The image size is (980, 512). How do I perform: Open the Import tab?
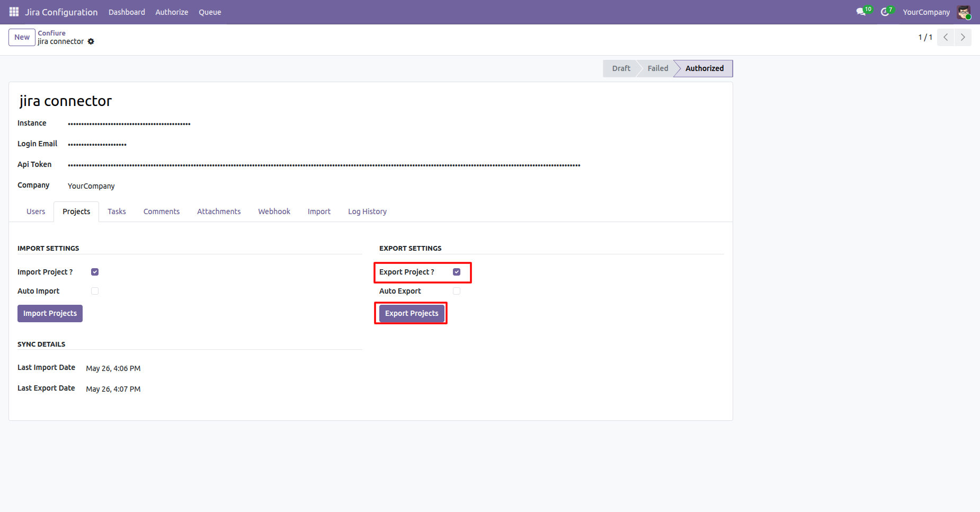coord(319,211)
